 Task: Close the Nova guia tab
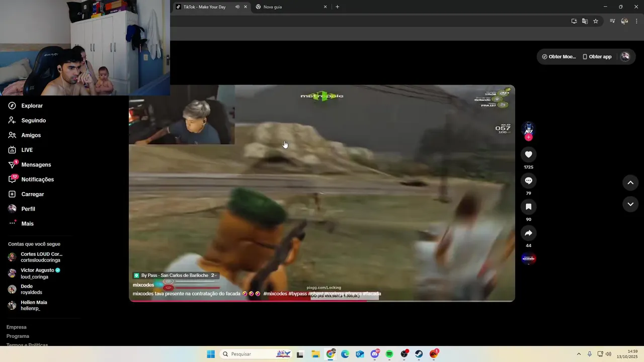click(325, 7)
